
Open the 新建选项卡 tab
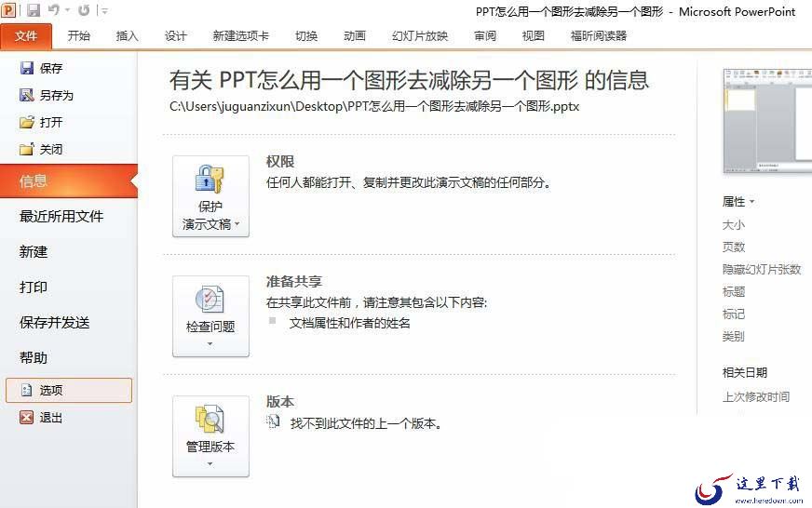(x=241, y=35)
